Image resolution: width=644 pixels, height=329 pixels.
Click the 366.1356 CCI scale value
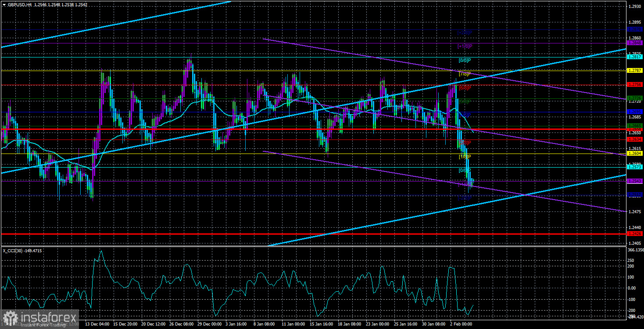(x=635, y=250)
